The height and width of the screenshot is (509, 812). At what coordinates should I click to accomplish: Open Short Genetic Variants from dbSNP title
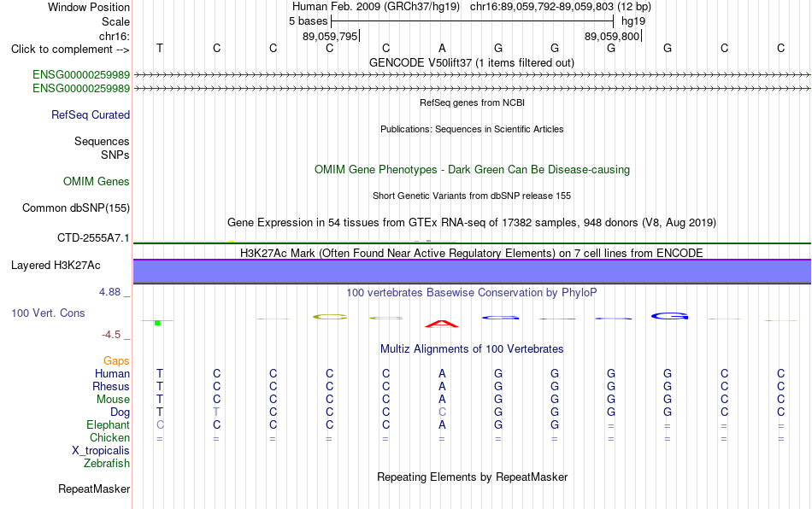472,196
